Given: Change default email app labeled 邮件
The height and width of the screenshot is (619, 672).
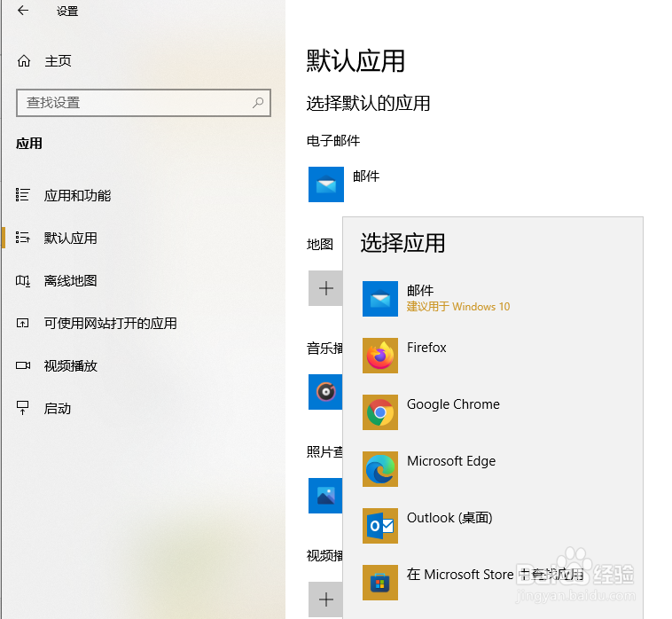Looking at the screenshot, I should 366,176.
